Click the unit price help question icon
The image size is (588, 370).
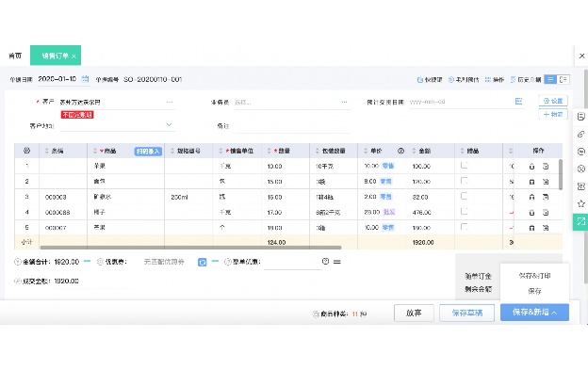coord(400,151)
